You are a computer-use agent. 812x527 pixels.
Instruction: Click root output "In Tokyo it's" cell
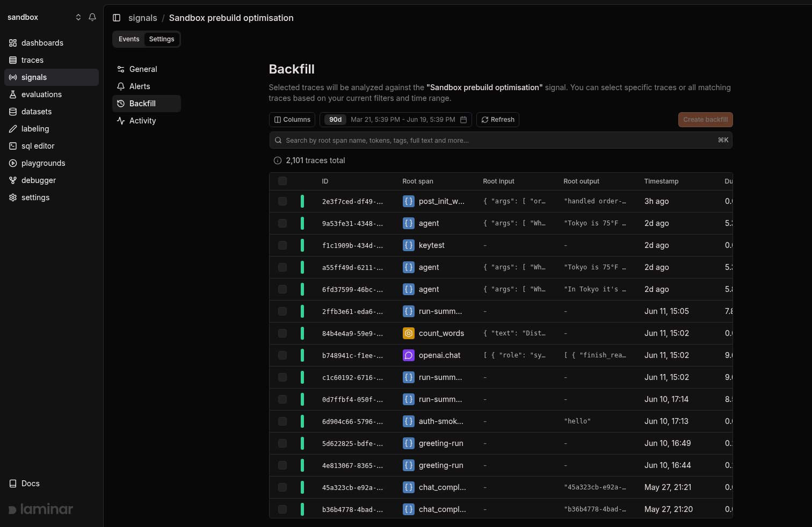[595, 289]
